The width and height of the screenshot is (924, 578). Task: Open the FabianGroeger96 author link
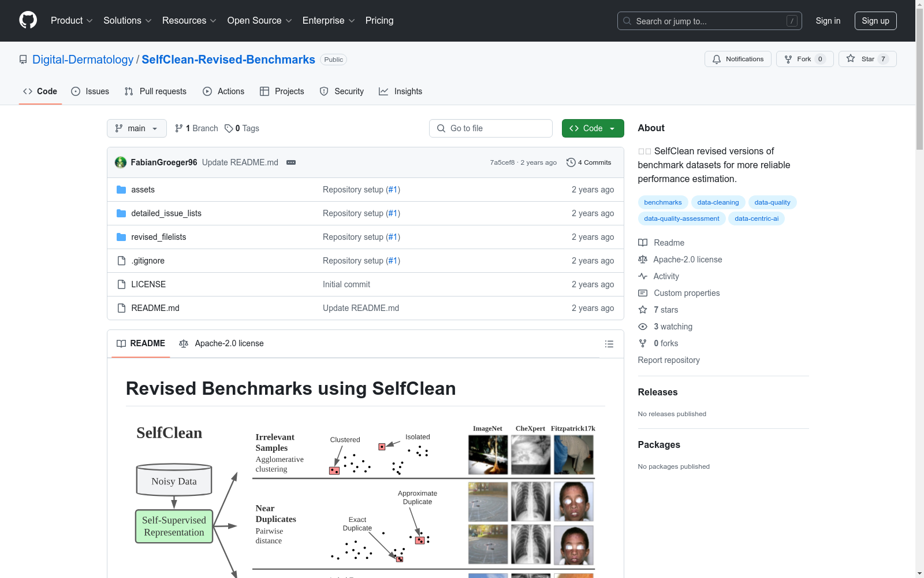(164, 162)
